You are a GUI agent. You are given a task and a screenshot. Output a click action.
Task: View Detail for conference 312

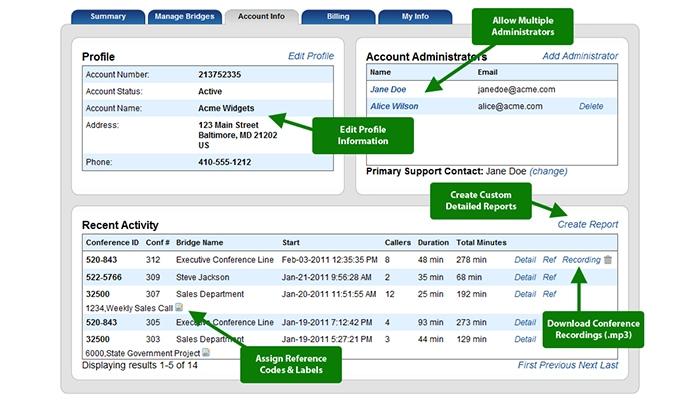pyautogui.click(x=525, y=260)
